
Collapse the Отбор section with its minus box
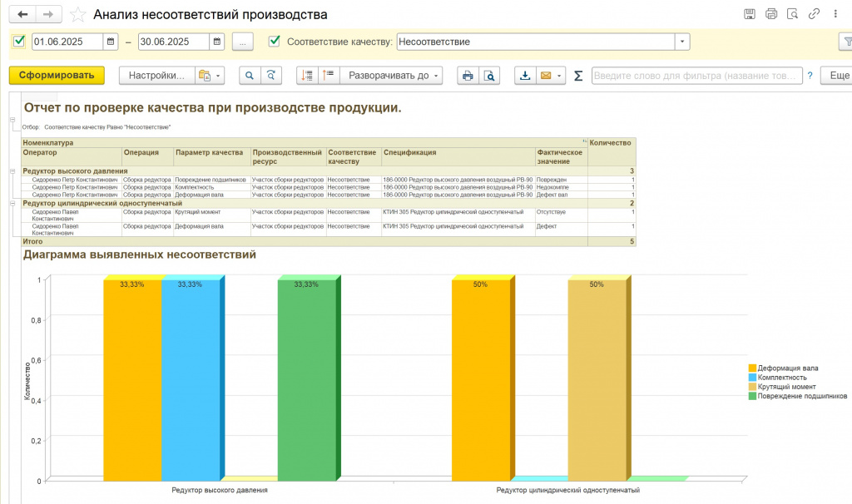[12, 120]
